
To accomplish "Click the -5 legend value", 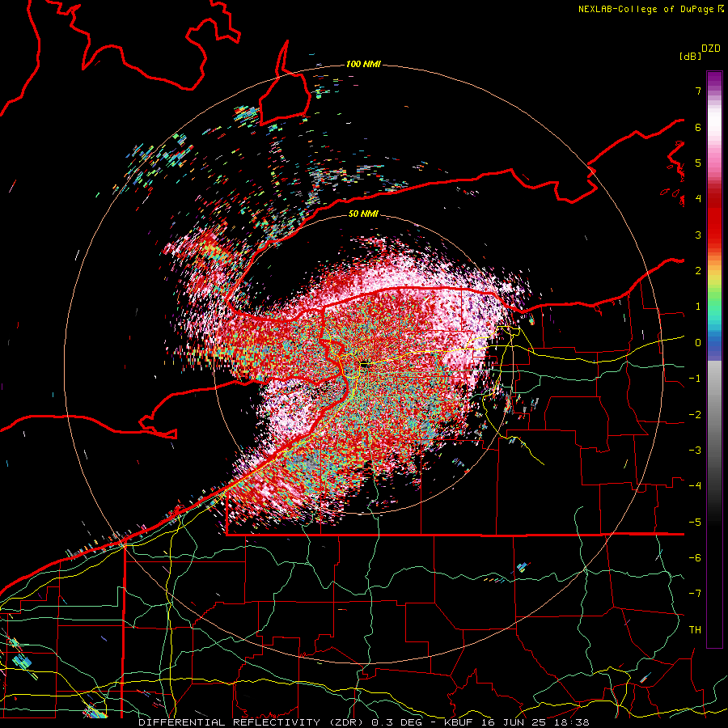I will (x=695, y=523).
